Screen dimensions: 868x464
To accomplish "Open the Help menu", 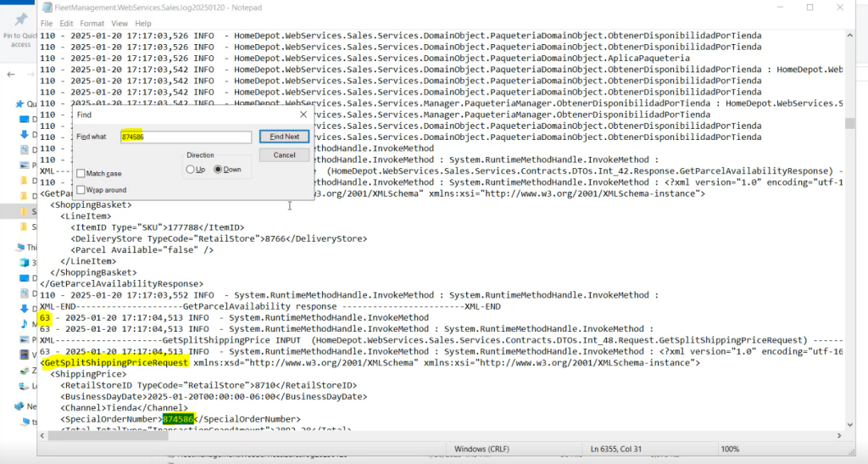I will 142,23.
